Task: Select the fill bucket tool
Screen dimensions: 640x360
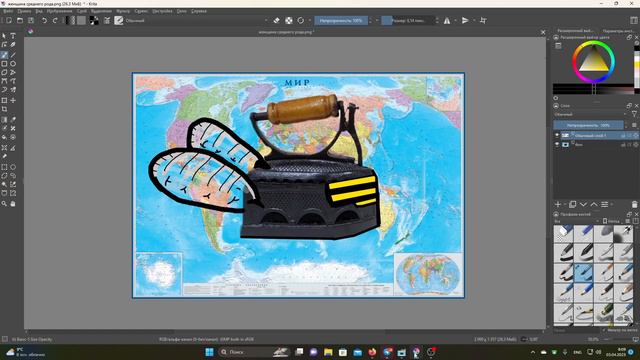Action: tap(4, 137)
